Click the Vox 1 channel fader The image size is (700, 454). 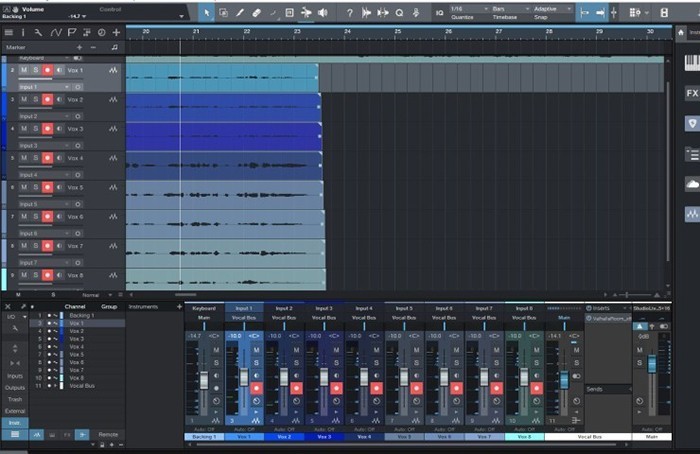pyautogui.click(x=244, y=377)
